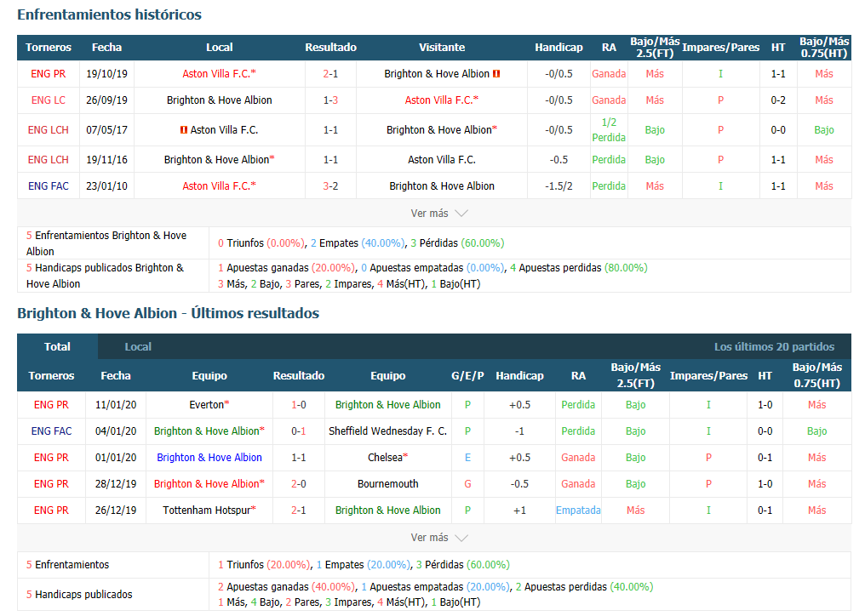
Task: Click ENG LC tournament on 26/09/19 row
Action: (48, 100)
